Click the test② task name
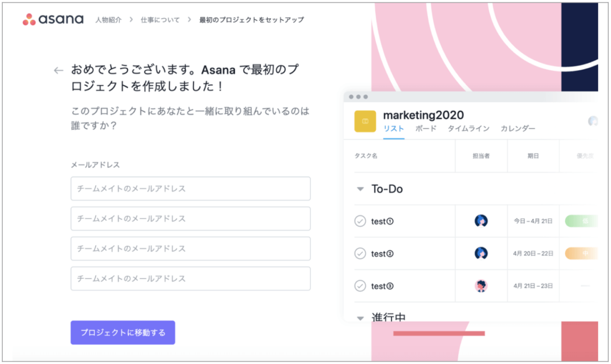The image size is (611, 364). coord(382,254)
